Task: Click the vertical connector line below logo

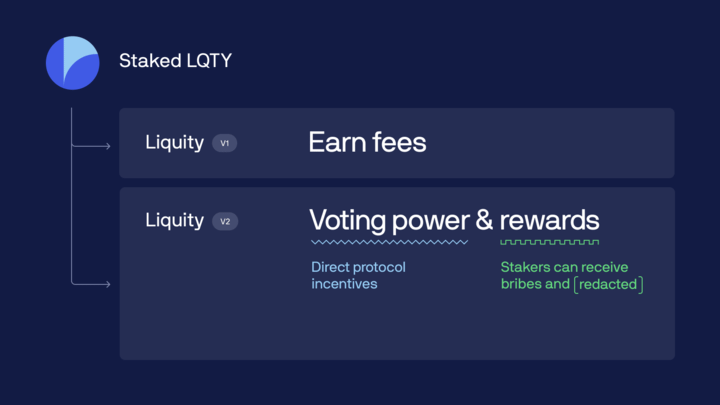Action: [x=72, y=195]
